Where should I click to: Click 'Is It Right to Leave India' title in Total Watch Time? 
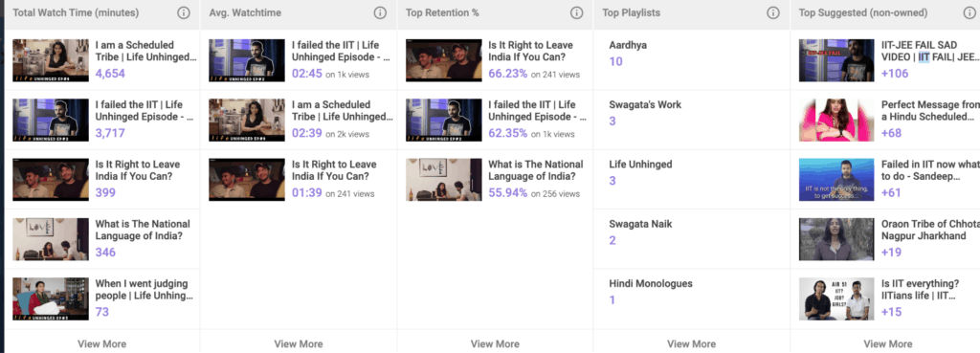138,170
